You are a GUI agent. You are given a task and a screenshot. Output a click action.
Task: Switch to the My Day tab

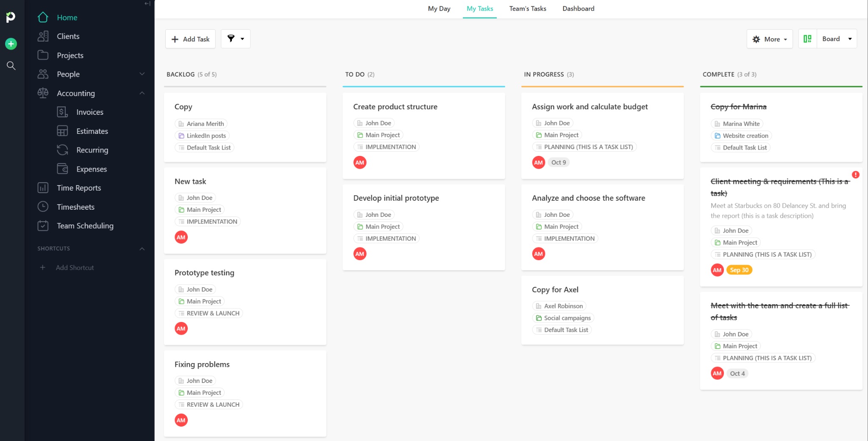click(439, 8)
